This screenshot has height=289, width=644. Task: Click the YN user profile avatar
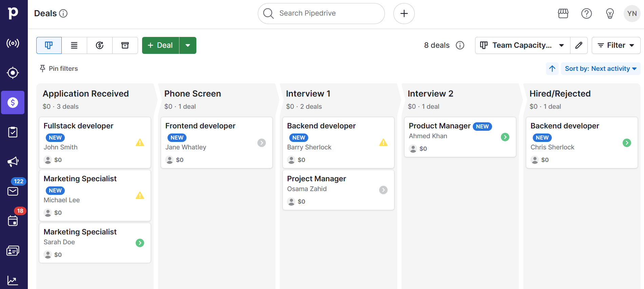(x=632, y=14)
